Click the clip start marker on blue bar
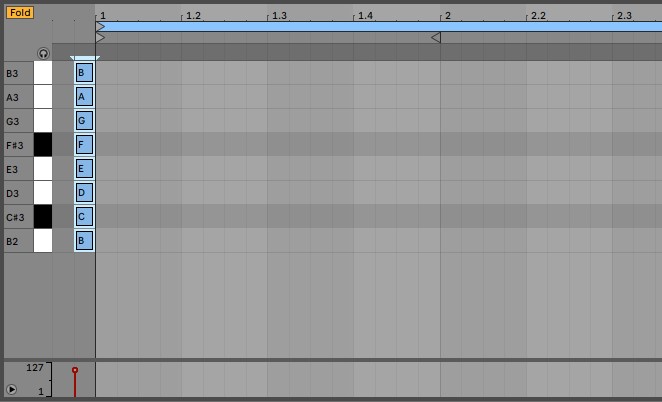The width and height of the screenshot is (662, 402). tap(100, 27)
